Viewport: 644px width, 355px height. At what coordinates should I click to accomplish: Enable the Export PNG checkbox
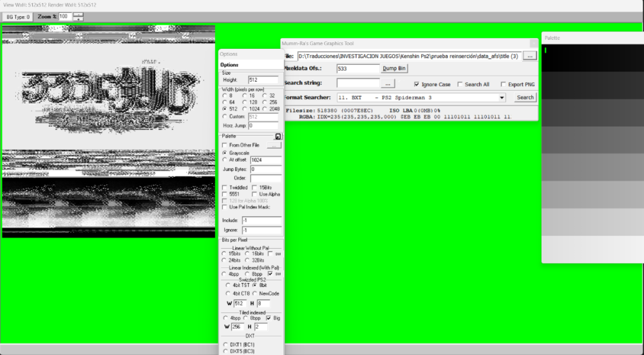pyautogui.click(x=503, y=84)
